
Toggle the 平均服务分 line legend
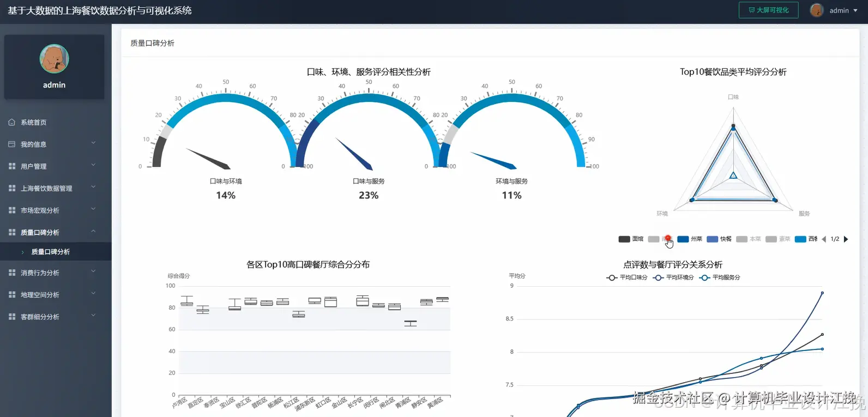click(x=720, y=277)
